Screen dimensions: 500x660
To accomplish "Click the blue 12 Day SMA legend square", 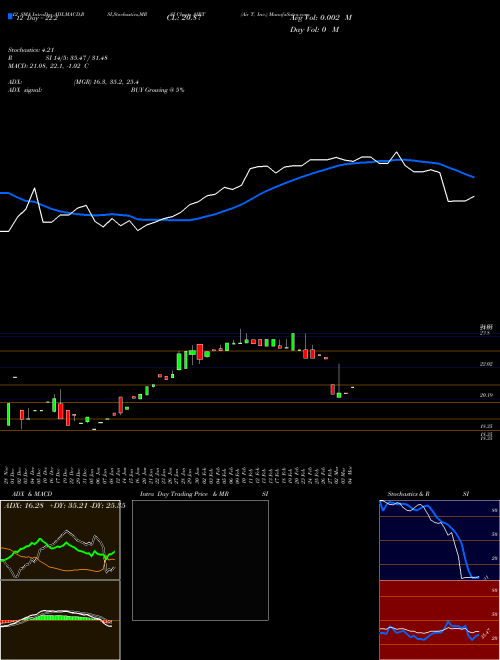I will [10, 16].
